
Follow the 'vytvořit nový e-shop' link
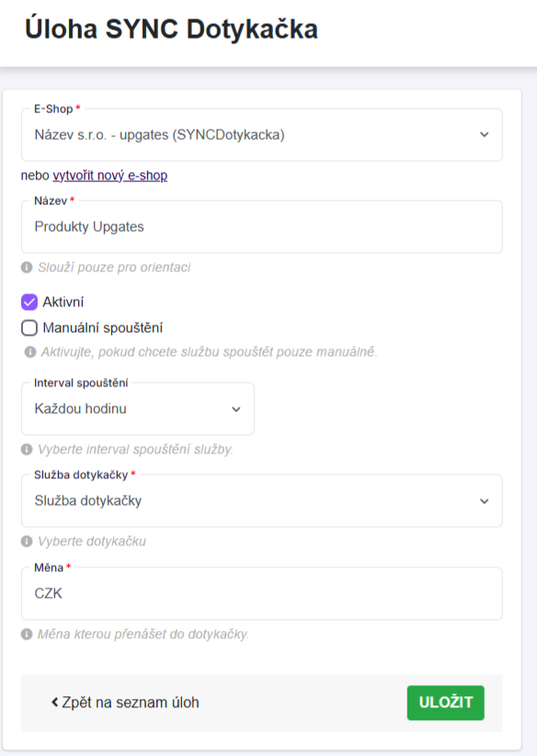coord(110,176)
